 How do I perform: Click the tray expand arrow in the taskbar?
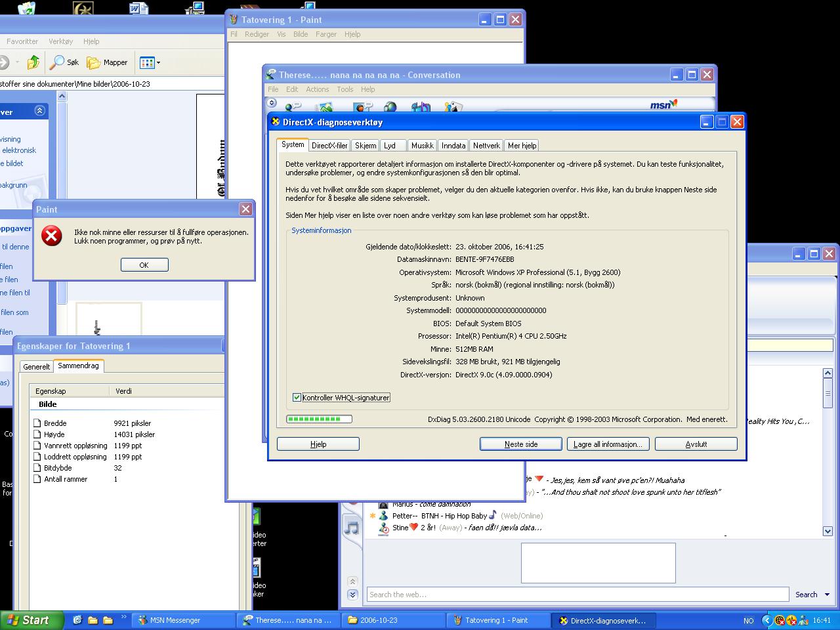766,620
